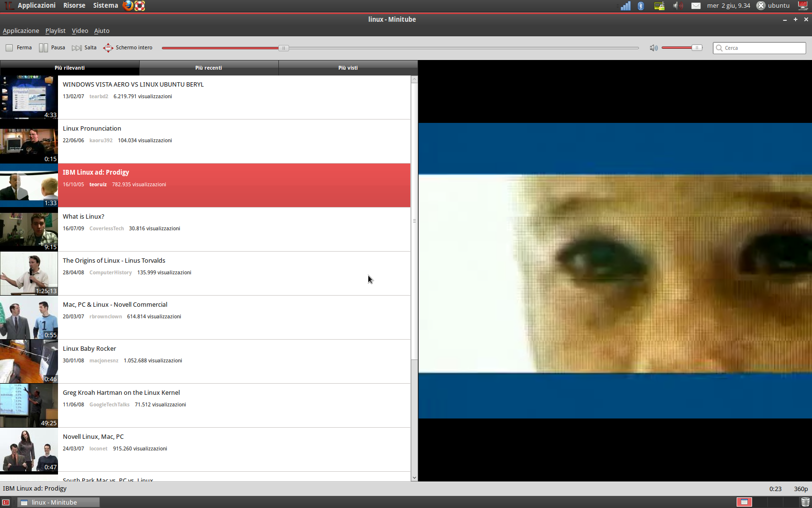This screenshot has height=508, width=812.
Task: Click the playing video area
Action: point(615,270)
